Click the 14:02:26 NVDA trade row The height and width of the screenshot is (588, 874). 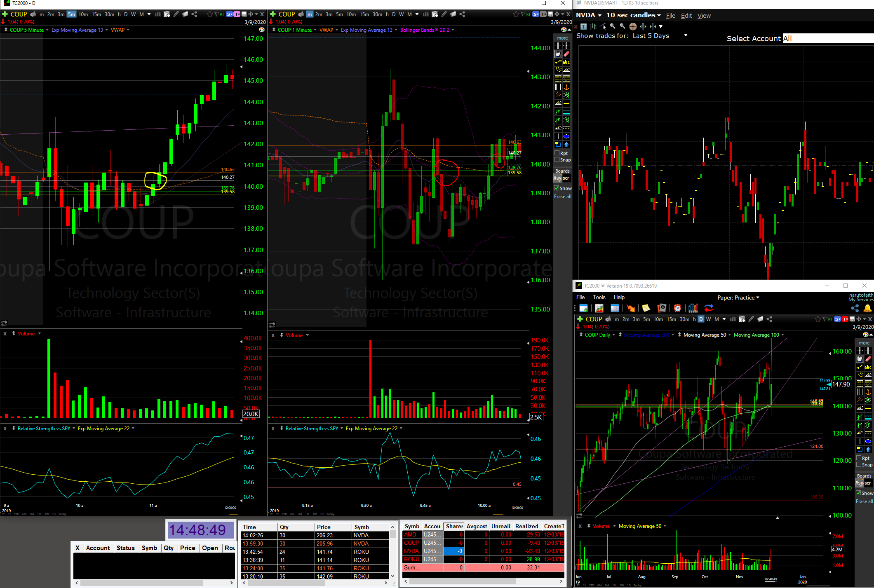[315, 535]
